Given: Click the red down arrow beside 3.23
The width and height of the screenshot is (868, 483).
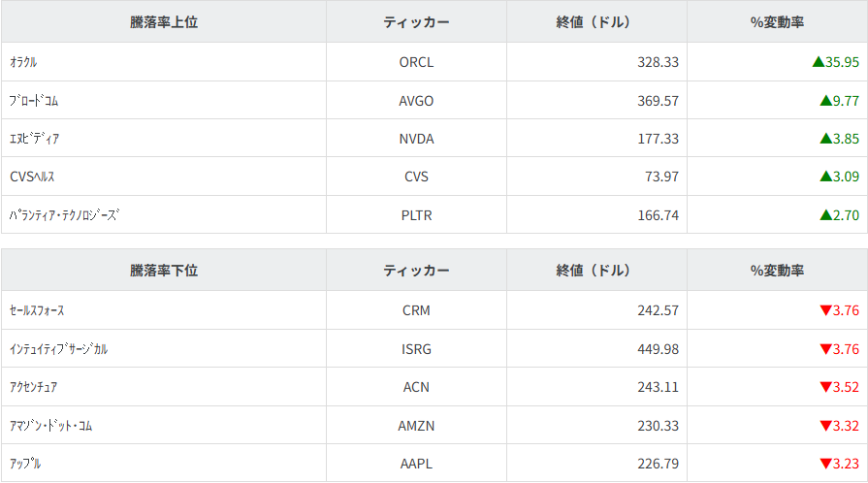Looking at the screenshot, I should (826, 464).
